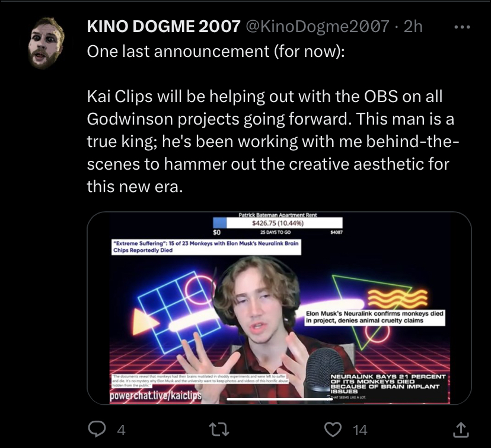
Task: Click the Neuralink confirms monkeys died headline
Action: 375,317
